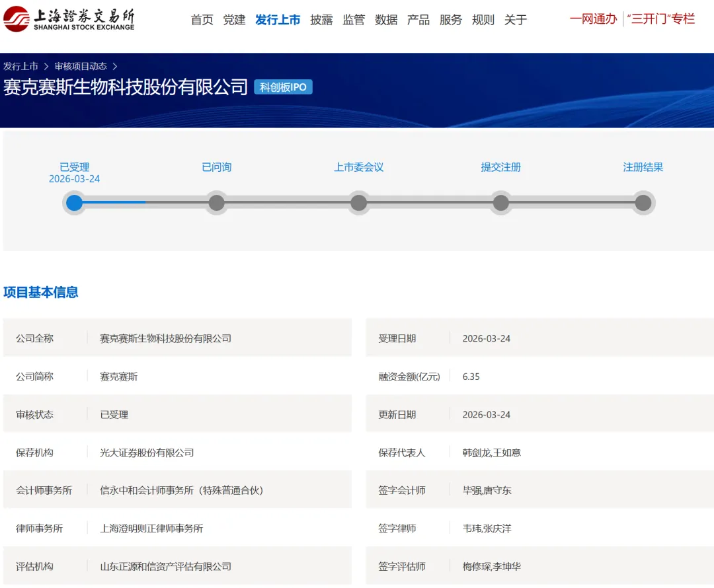The image size is (714, 588).
Task: Open the 服务 menu item
Action: (451, 20)
